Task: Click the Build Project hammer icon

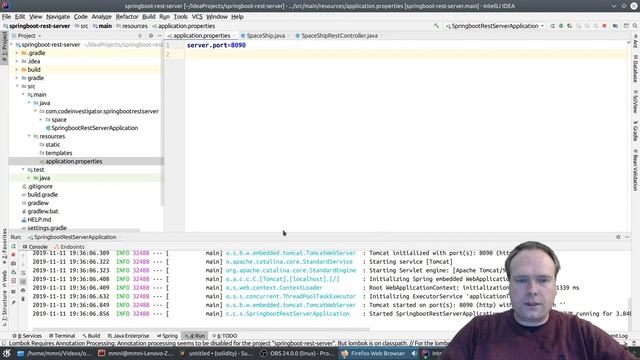Action: point(436,26)
